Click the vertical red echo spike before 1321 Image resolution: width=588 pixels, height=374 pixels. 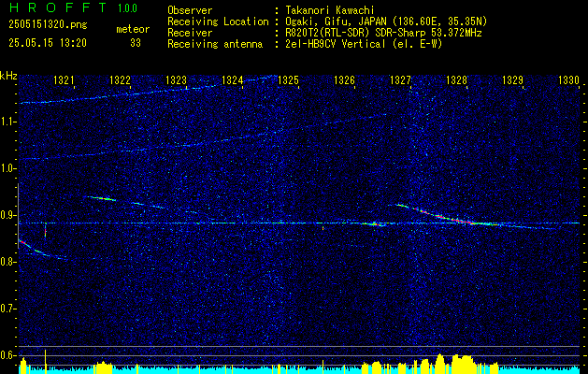(46, 230)
